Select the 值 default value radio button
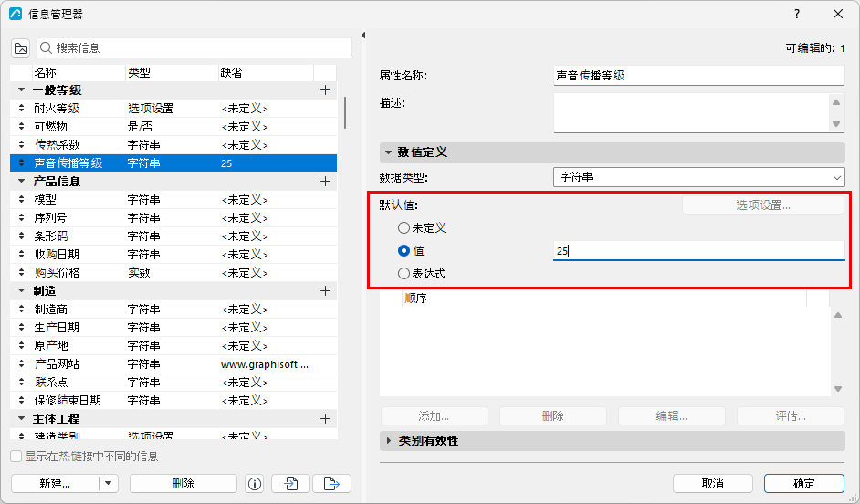The height and width of the screenshot is (504, 860). point(404,250)
